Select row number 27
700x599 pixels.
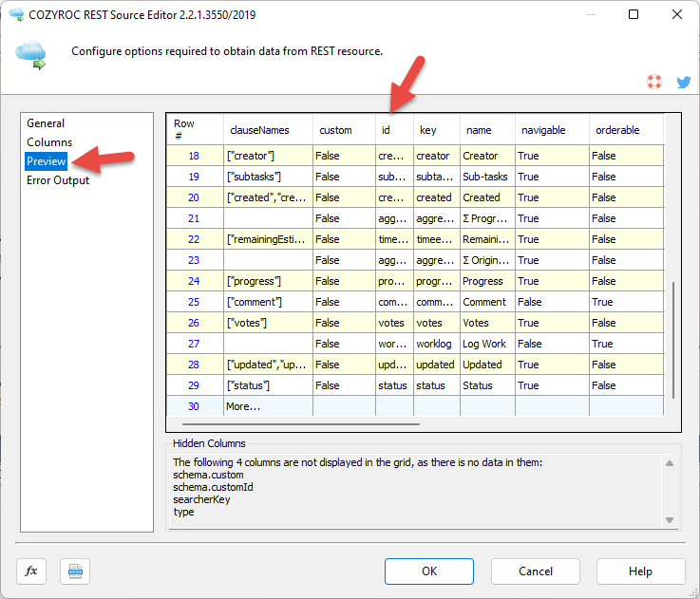click(194, 344)
